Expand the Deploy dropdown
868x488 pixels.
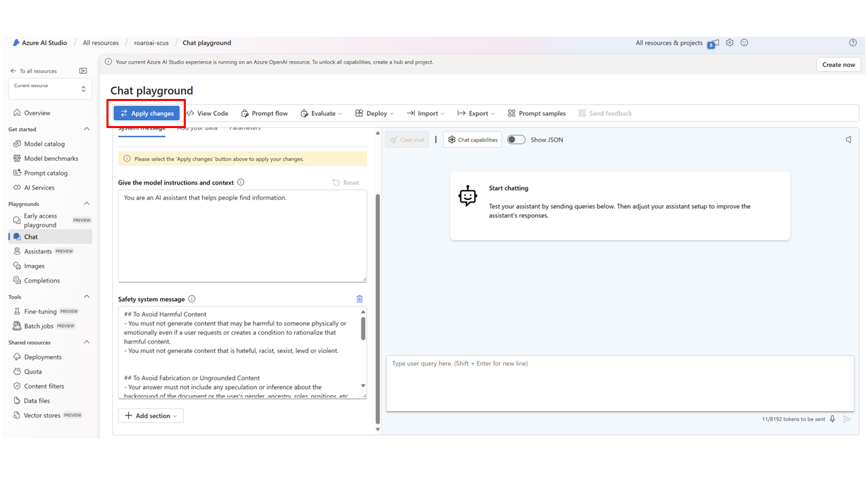coord(375,113)
